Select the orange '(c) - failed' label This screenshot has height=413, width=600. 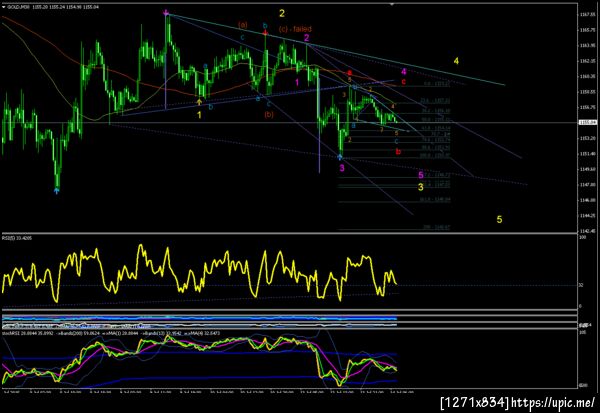pos(295,29)
